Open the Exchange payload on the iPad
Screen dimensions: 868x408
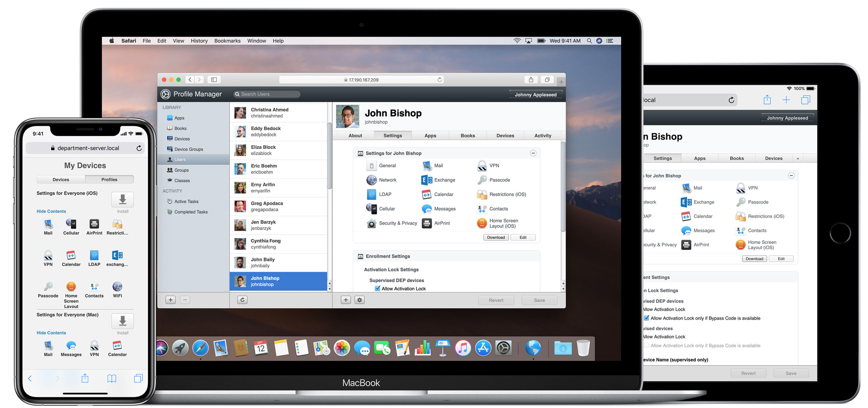[697, 202]
